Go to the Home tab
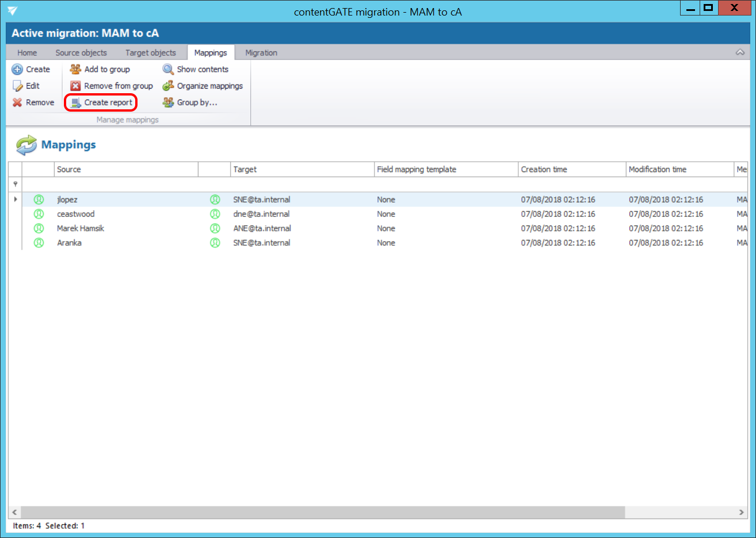 point(27,53)
